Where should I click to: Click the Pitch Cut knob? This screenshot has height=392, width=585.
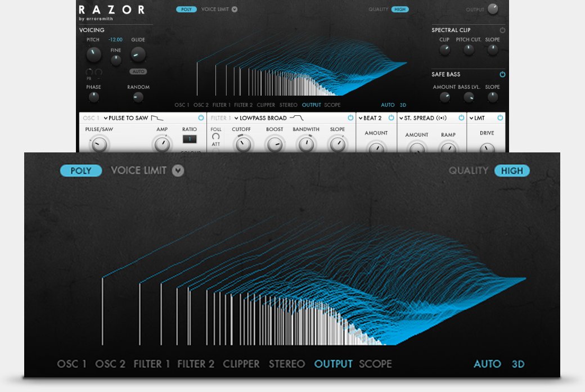[x=469, y=49]
